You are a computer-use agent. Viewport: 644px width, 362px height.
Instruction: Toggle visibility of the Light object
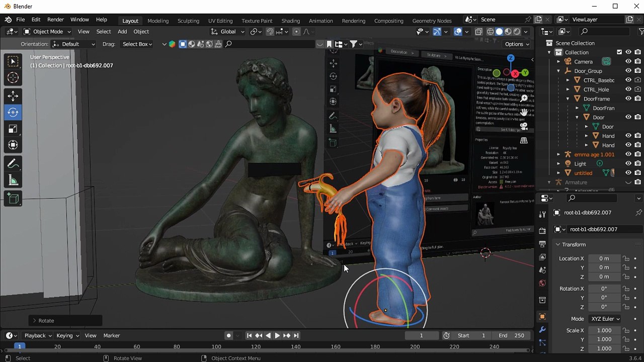click(x=628, y=163)
